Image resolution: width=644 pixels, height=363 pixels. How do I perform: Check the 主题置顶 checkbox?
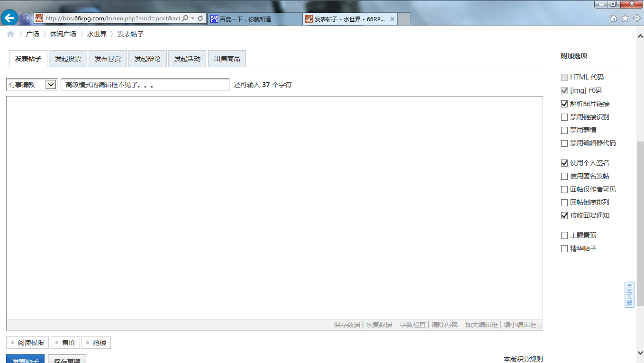[x=564, y=235]
